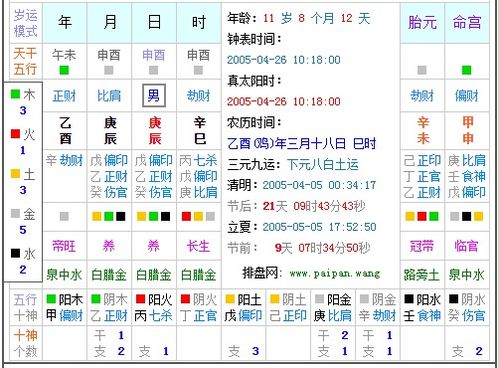Click 丙 七杀 in the bottom row
This screenshot has width=499, height=368.
154,315
